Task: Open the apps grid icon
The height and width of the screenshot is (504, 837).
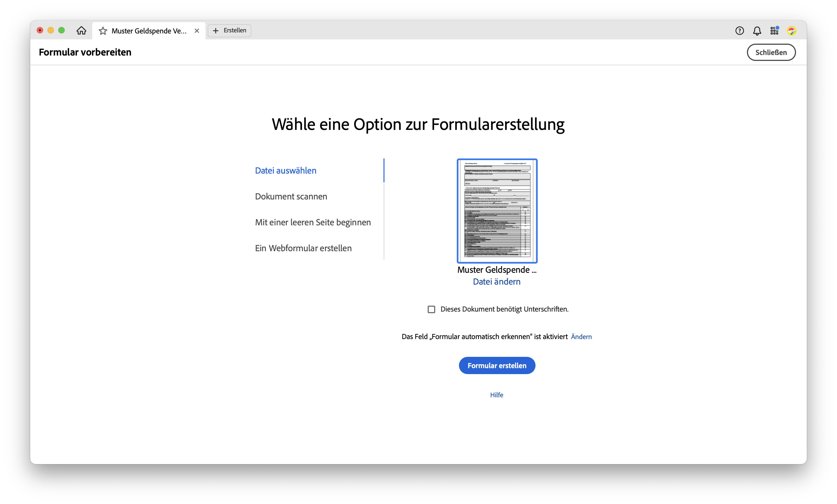Action: point(774,31)
